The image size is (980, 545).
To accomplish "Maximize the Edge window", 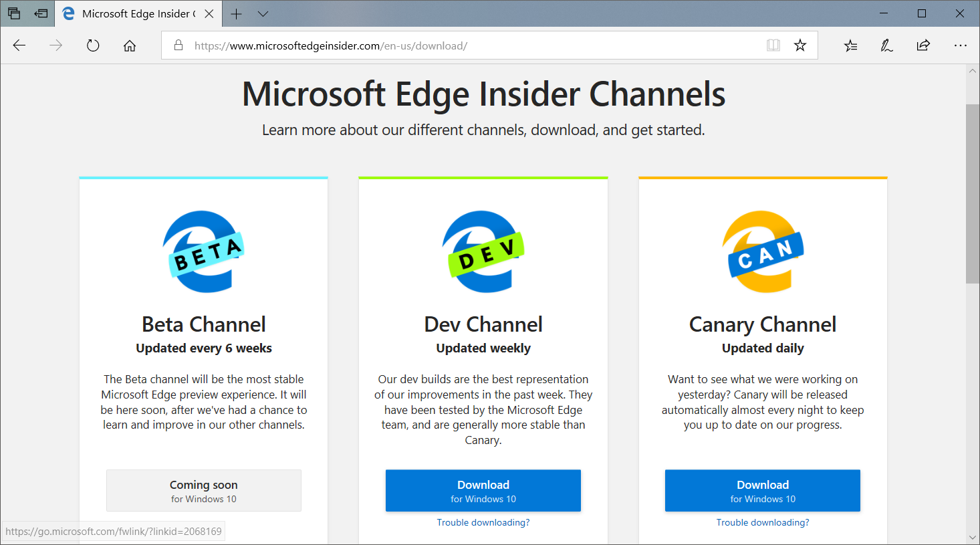I will pos(922,13).
